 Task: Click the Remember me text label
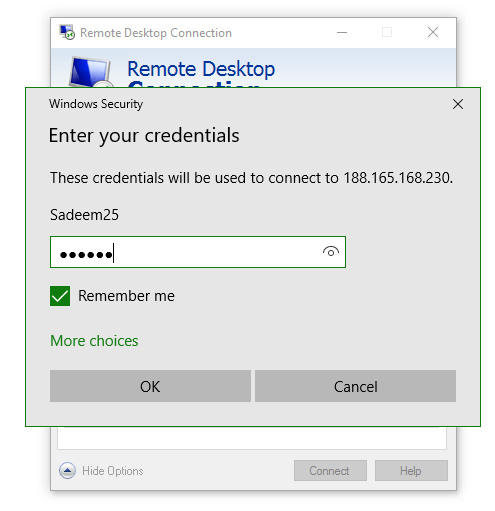(126, 296)
